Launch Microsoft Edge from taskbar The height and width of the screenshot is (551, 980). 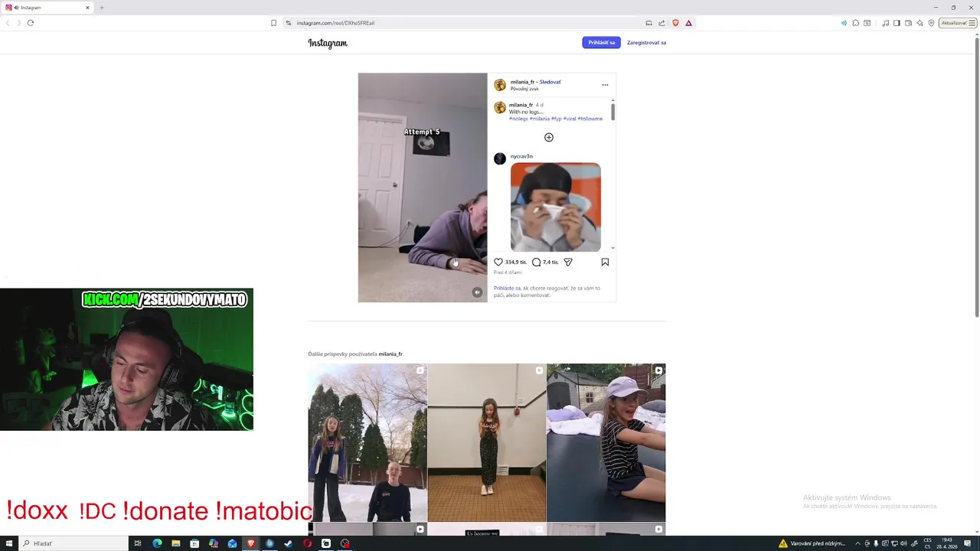(x=157, y=543)
